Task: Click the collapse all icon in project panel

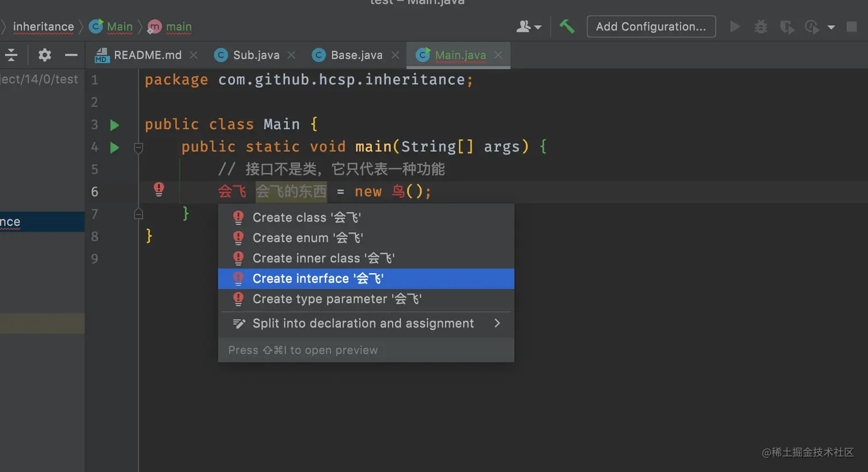Action: click(x=11, y=55)
